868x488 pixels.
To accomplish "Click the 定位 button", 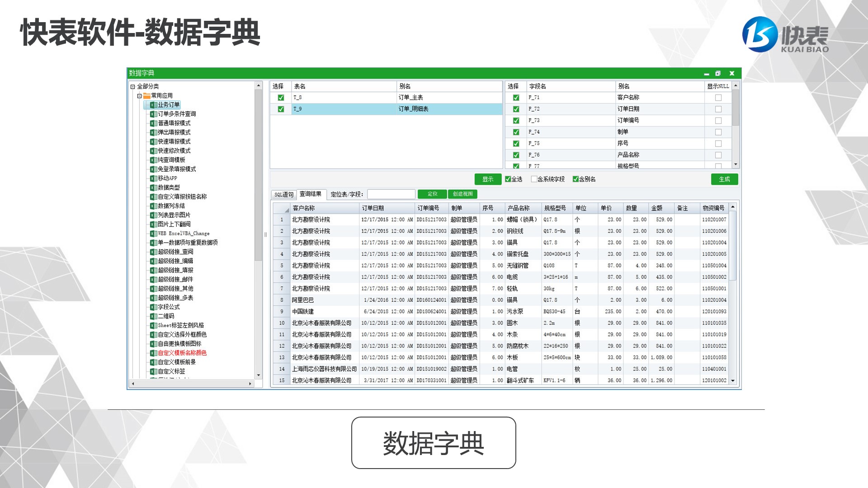I will tap(432, 194).
